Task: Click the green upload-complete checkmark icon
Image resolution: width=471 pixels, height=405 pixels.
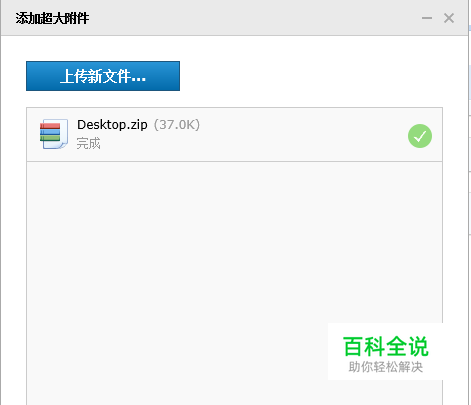Action: (x=420, y=136)
